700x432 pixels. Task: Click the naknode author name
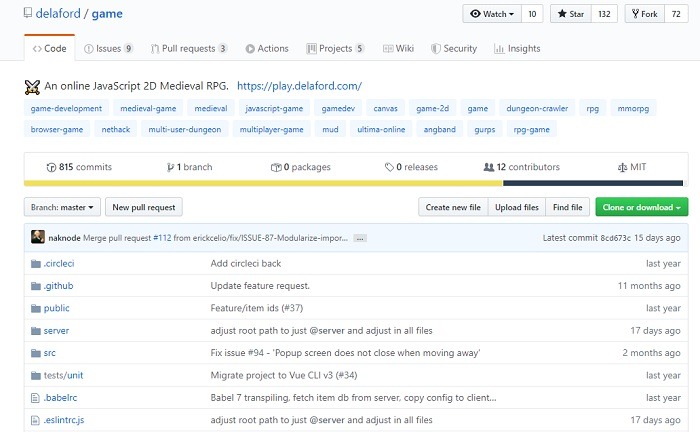64,238
